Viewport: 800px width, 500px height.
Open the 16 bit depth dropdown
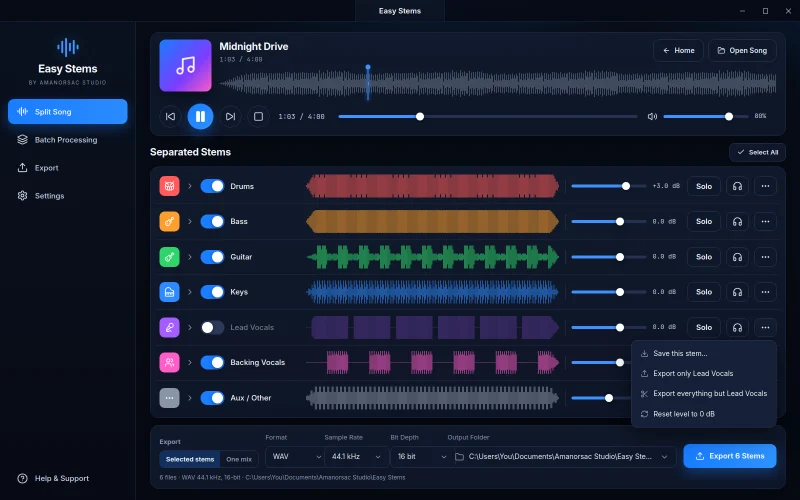point(422,457)
